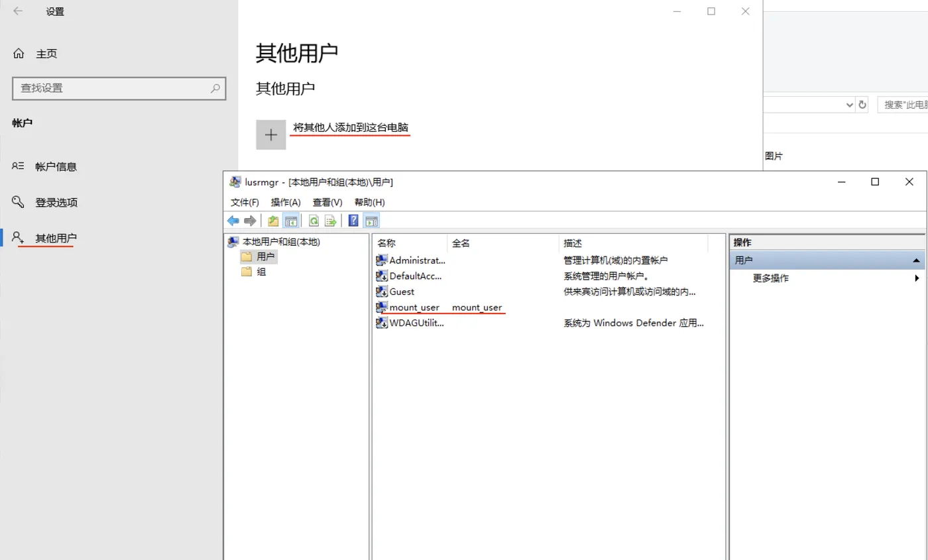Click the 搜索"此电脑" search box in Explorer

pos(903,105)
